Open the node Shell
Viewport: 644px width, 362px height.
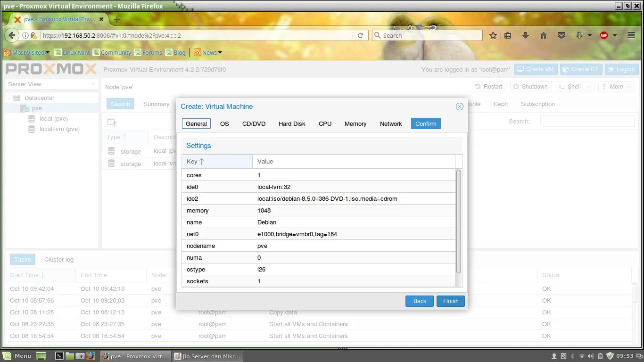coord(570,86)
